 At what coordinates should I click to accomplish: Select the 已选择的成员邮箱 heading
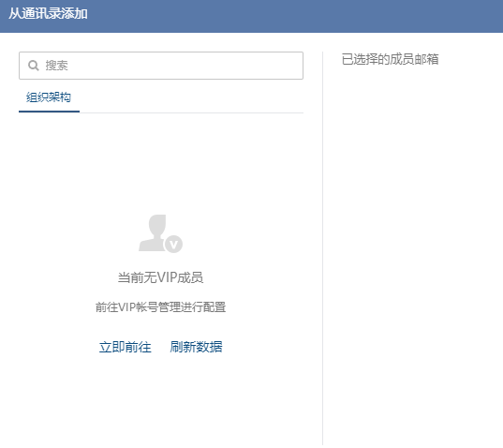click(x=390, y=59)
